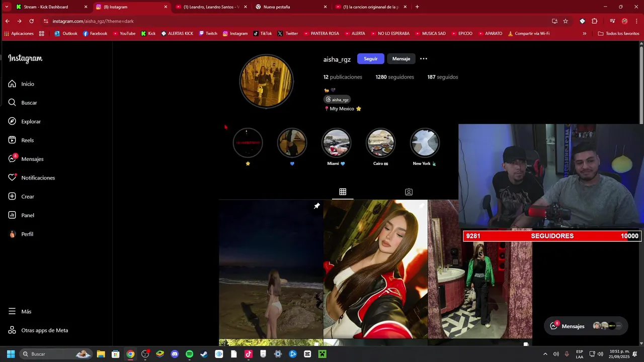Screen dimensions: 644x362
Task: Open the Cairo highlight story
Action: 380,143
